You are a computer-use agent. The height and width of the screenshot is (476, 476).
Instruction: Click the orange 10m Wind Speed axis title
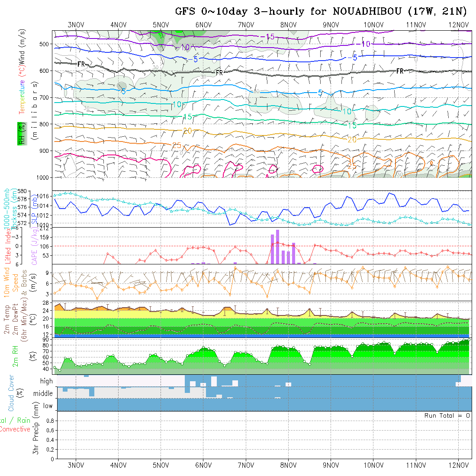[x=7, y=282]
